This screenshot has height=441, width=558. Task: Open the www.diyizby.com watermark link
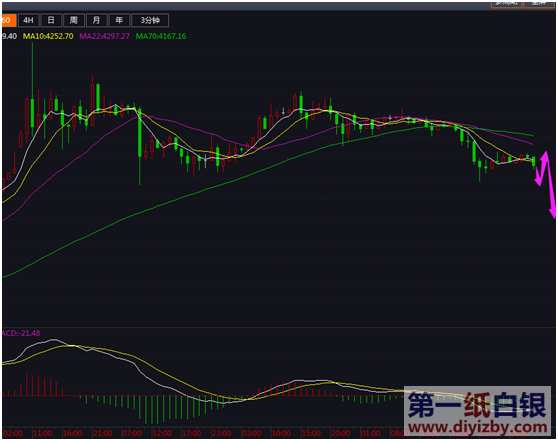(478, 427)
